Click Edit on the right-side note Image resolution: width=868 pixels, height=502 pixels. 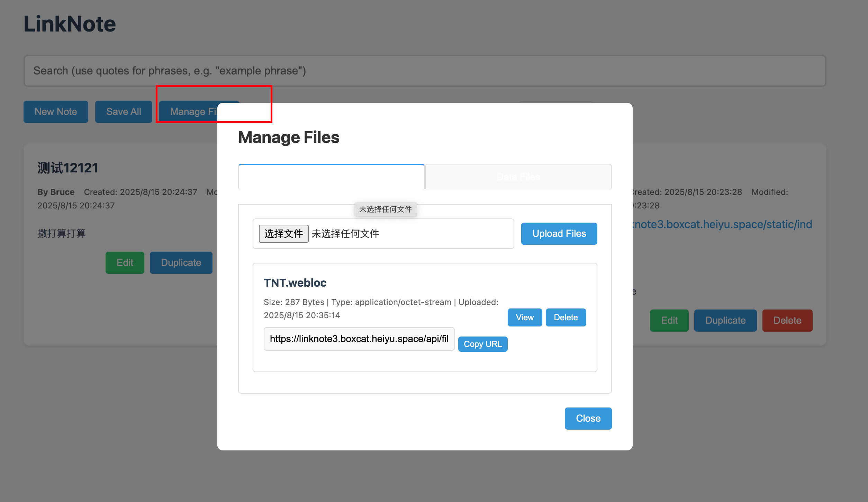click(x=669, y=321)
